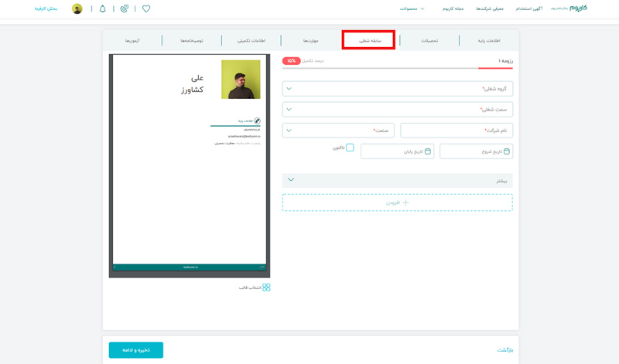The image size is (619, 364).
Task: Open the «محصولات» menu
Action: (412, 9)
